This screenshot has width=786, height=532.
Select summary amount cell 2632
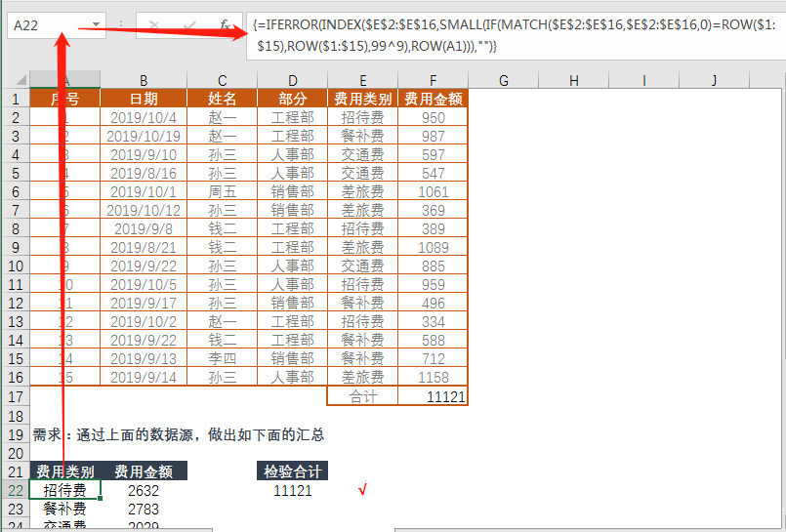coord(144,490)
